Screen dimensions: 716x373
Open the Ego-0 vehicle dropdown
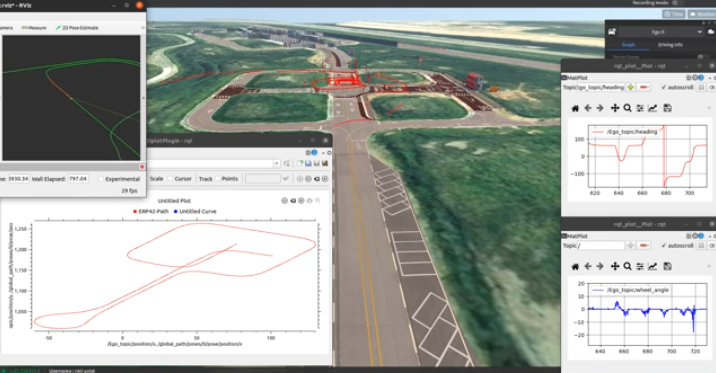[x=661, y=32]
